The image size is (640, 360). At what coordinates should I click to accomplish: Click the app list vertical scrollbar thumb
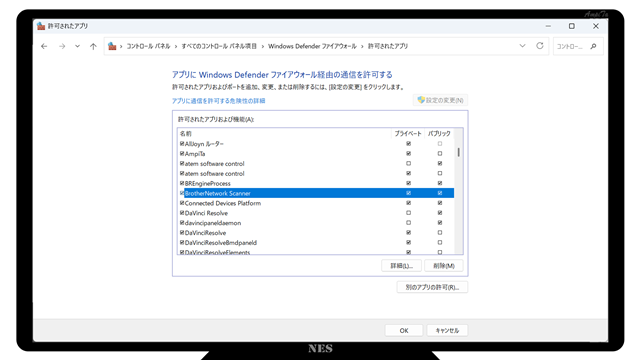point(459,152)
